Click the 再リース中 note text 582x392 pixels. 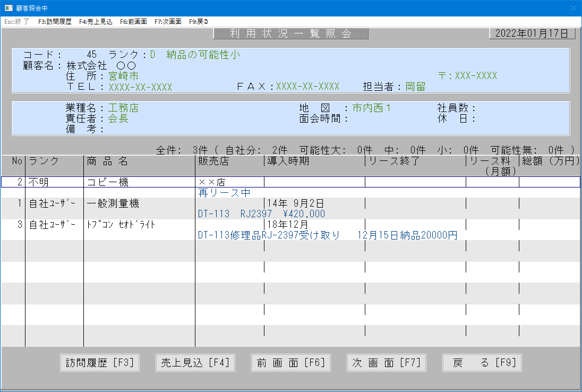click(224, 193)
